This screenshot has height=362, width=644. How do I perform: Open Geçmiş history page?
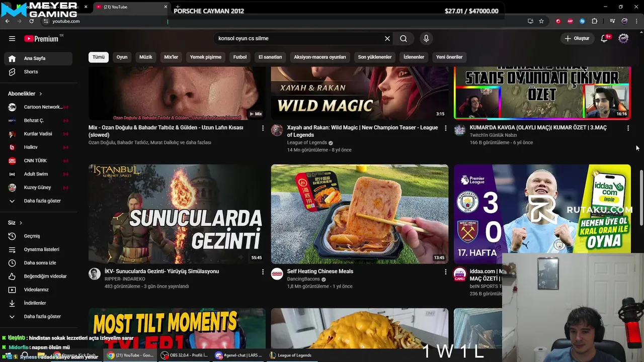[38, 236]
